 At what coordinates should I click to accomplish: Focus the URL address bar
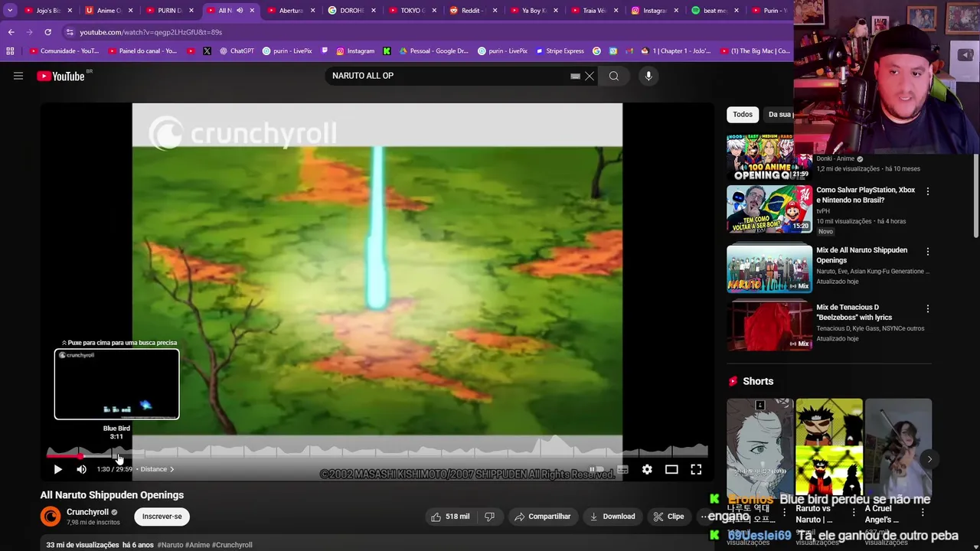pyautogui.click(x=429, y=32)
